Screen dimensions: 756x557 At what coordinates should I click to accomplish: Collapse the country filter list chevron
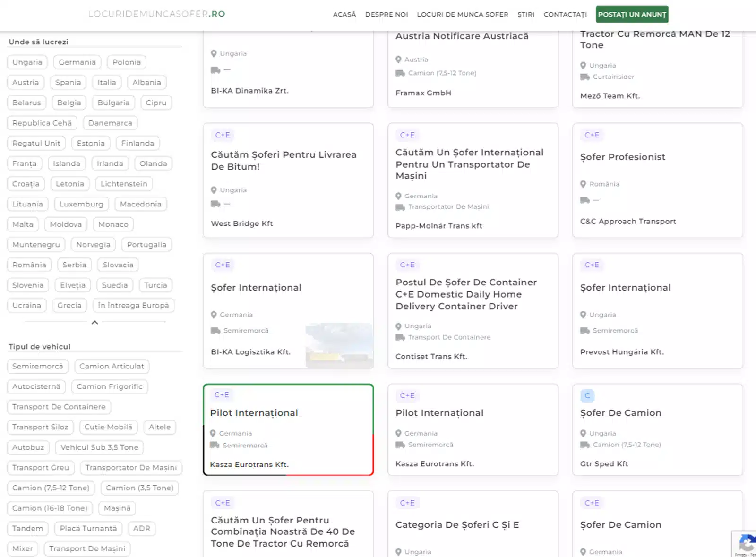(x=94, y=322)
